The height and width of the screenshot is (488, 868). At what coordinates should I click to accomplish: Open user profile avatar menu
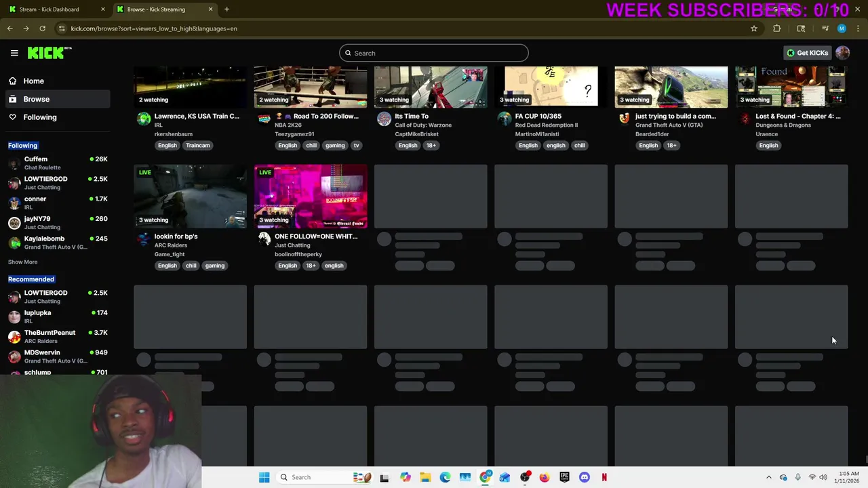(x=843, y=53)
